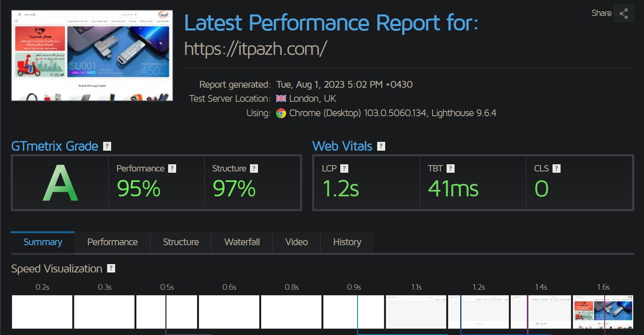Select the 1.6s filmstrip frame
The width and height of the screenshot is (644, 335).
(603, 312)
